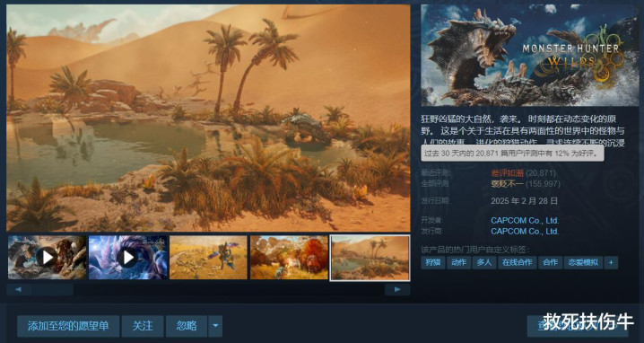Add game to wishlist 添加至您的愿望单
644x343 pixels.
click(68, 326)
